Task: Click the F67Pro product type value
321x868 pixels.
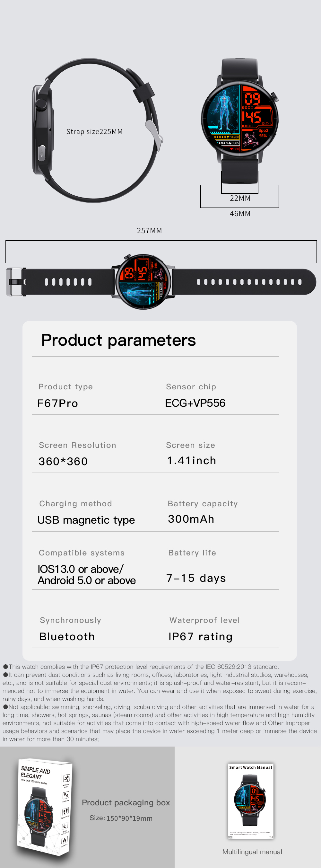Action: click(x=57, y=403)
